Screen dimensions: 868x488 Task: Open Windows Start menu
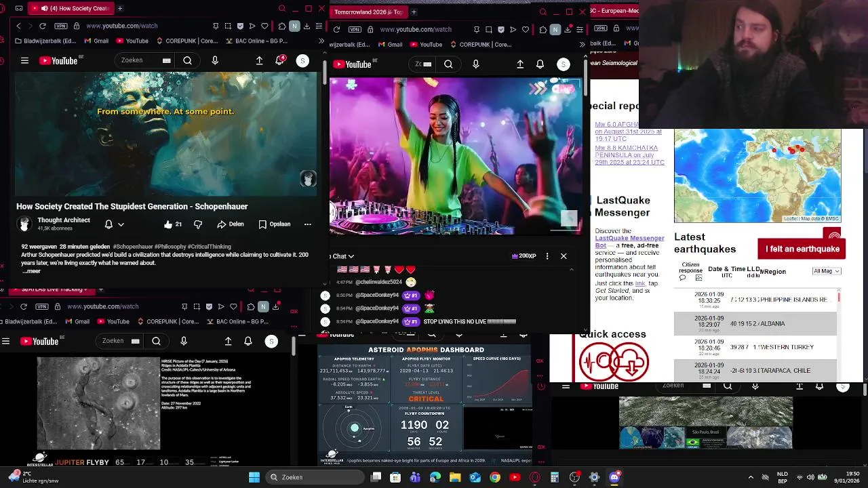click(254, 477)
